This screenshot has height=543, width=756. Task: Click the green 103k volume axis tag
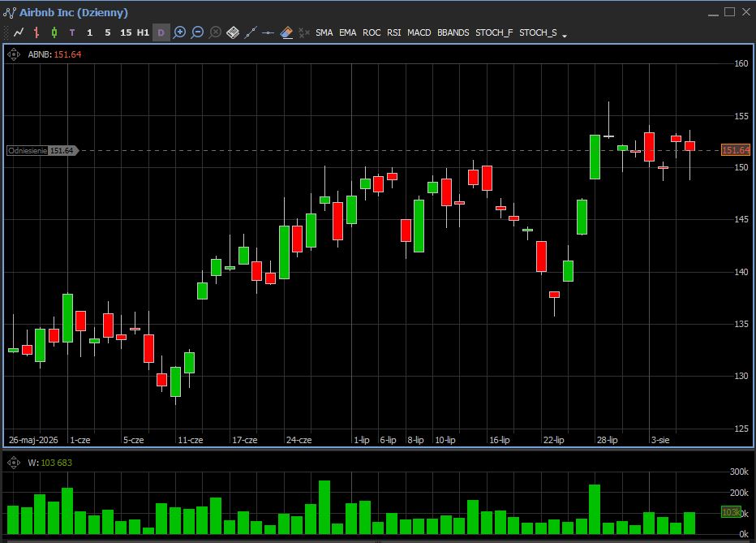pyautogui.click(x=731, y=511)
